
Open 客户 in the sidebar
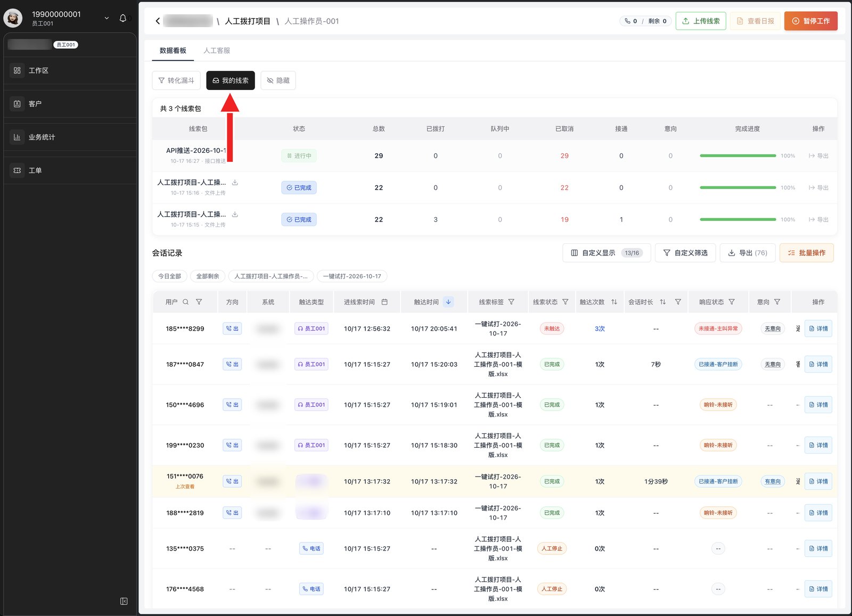click(x=70, y=104)
